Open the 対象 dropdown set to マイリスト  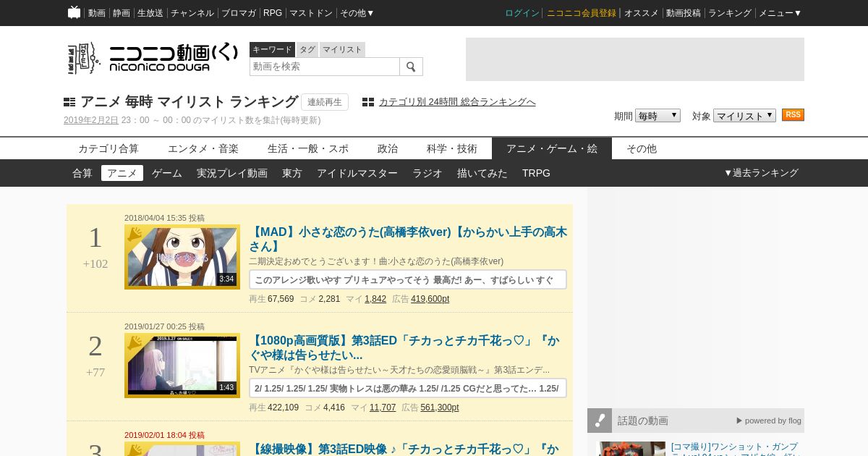[744, 116]
